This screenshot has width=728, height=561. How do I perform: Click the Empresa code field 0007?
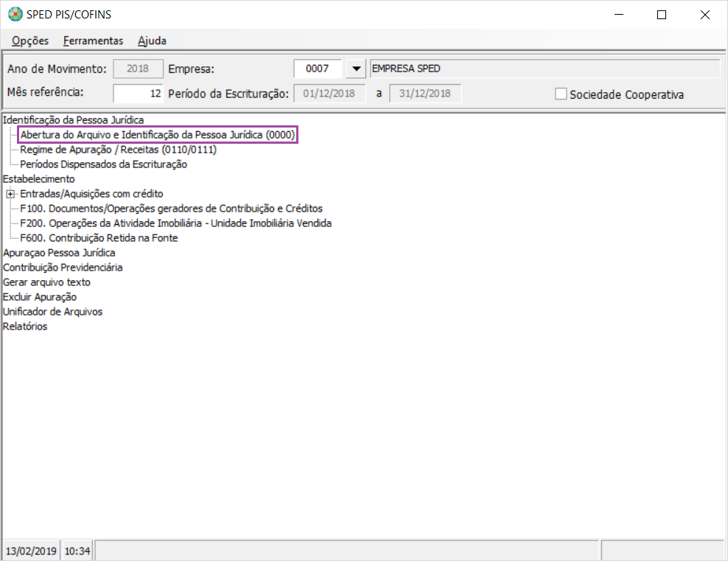click(318, 69)
